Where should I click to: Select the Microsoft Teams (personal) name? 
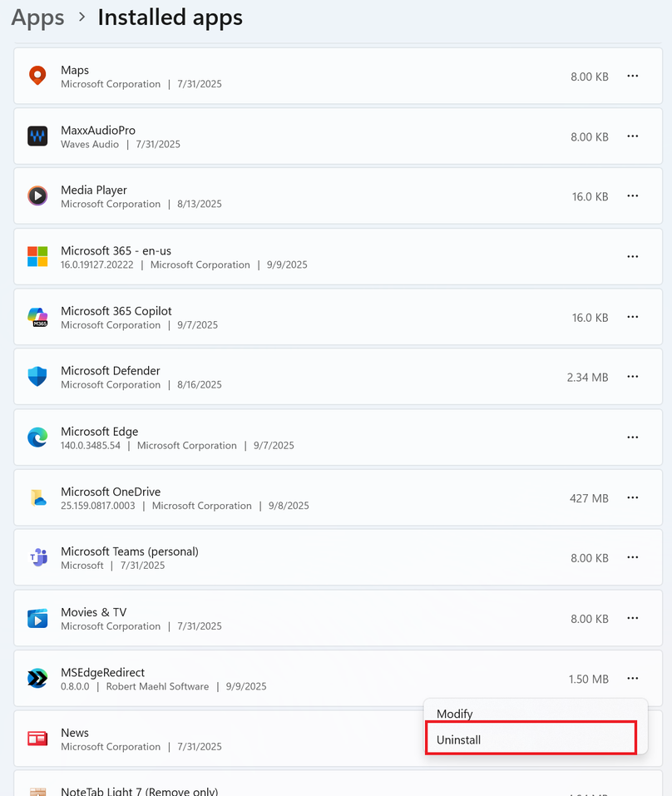click(x=130, y=551)
